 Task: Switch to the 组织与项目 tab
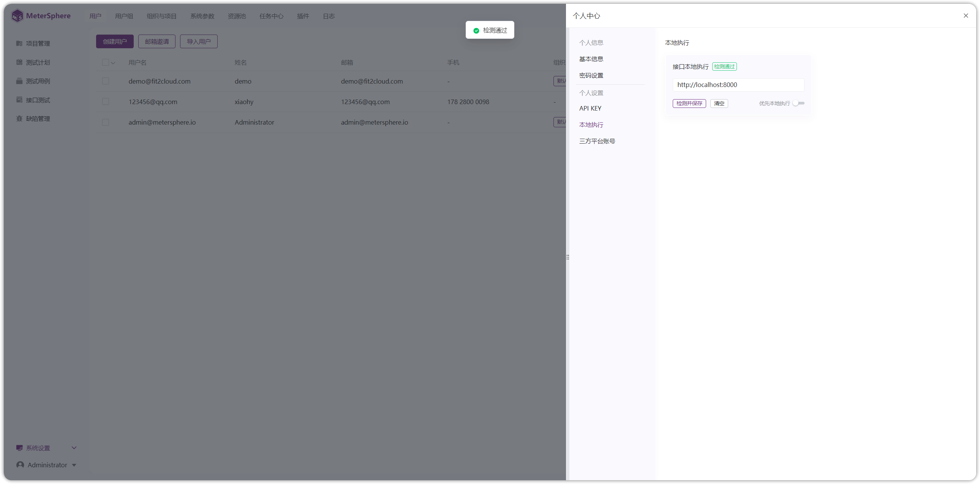click(x=161, y=16)
